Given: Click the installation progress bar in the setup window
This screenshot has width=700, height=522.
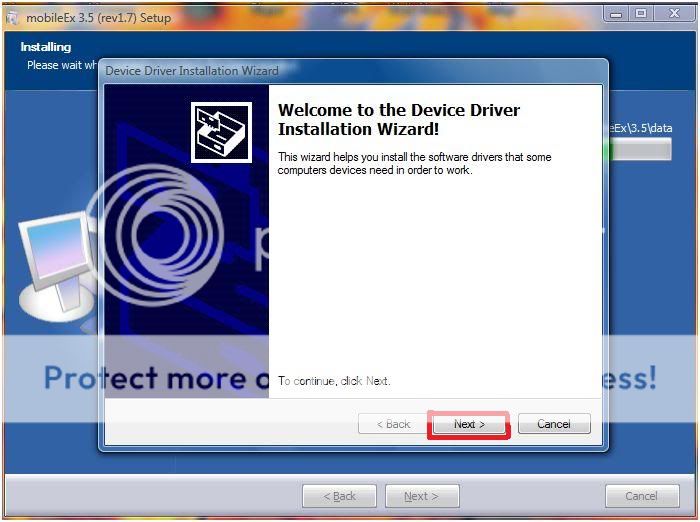Looking at the screenshot, I should point(640,149).
